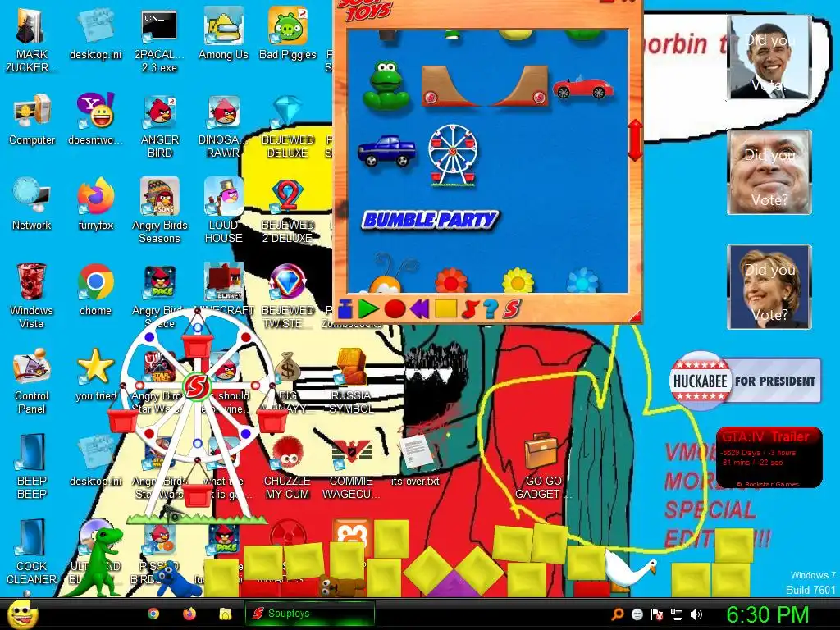The image size is (840, 630).
Task: Select the you tried star icon
Action: (95, 374)
